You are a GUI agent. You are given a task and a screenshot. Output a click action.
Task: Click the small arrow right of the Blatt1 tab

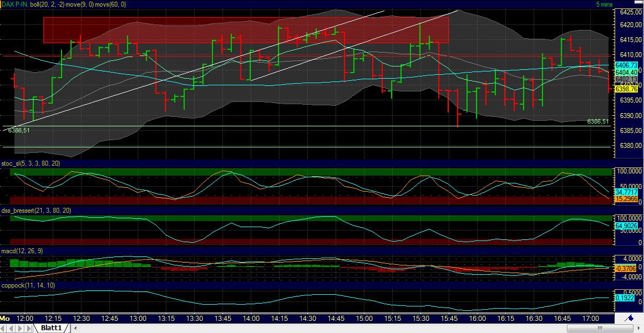(x=75, y=328)
